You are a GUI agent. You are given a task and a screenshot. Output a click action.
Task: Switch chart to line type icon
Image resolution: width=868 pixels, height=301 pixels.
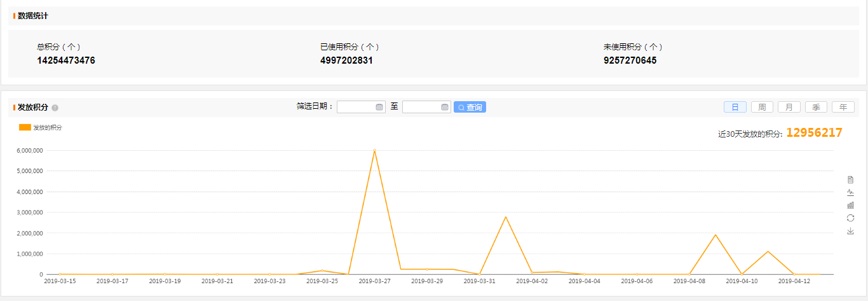[x=850, y=192]
